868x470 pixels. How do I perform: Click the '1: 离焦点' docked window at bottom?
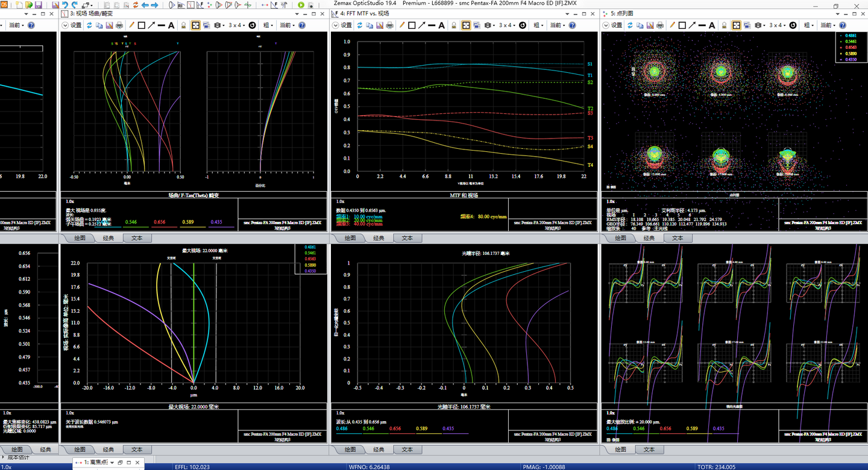point(95,462)
